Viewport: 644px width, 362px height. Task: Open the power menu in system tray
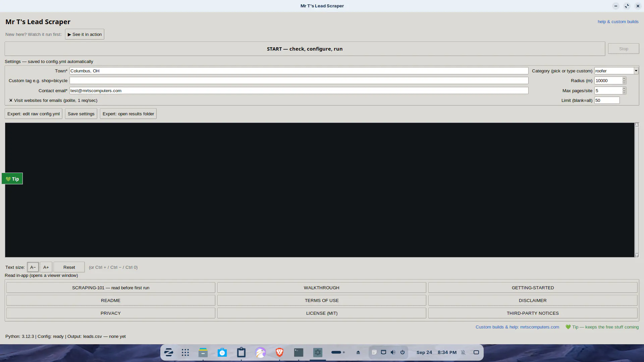tap(402, 352)
